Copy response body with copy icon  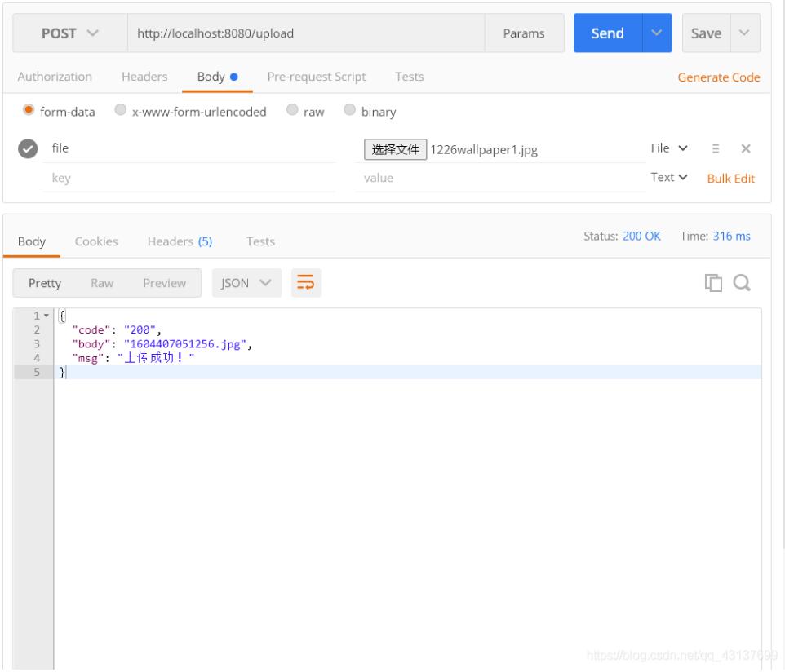714,283
